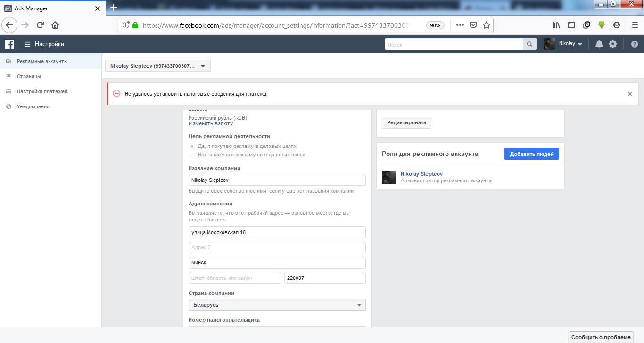
Task: Select 'Да, я покупаю рекламу в деловых целях'
Action: coord(192,147)
